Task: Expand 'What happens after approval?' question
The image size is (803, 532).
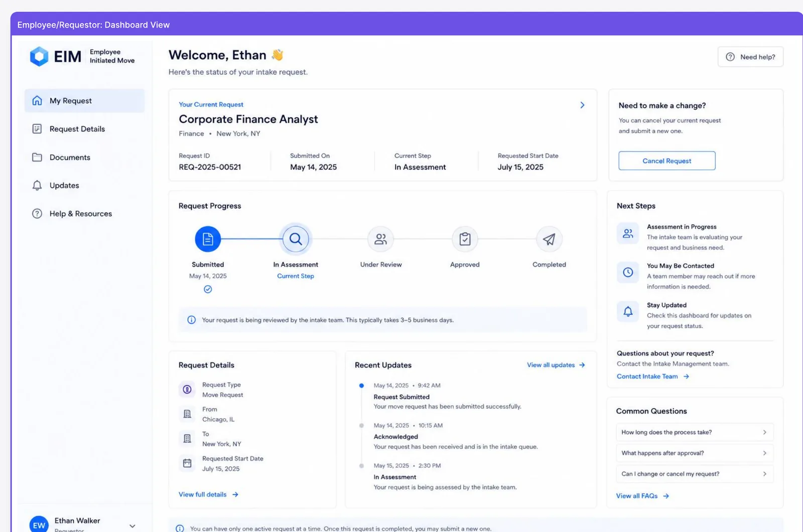Action: [x=695, y=453]
